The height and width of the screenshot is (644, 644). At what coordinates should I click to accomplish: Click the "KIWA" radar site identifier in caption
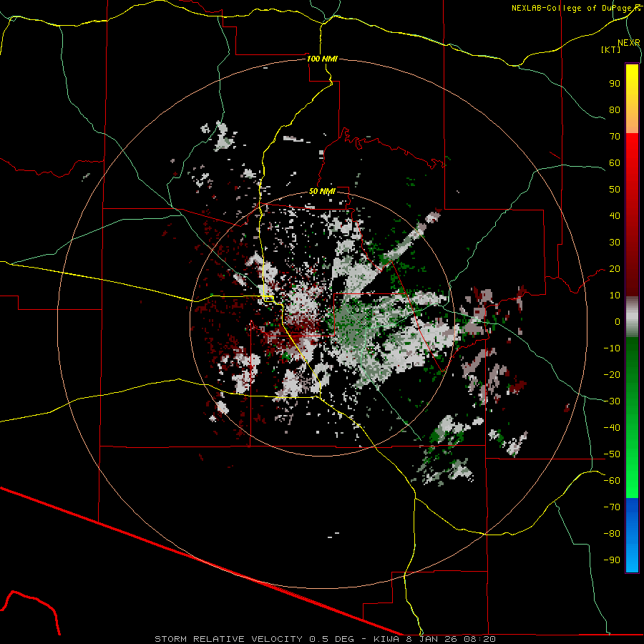(386, 639)
